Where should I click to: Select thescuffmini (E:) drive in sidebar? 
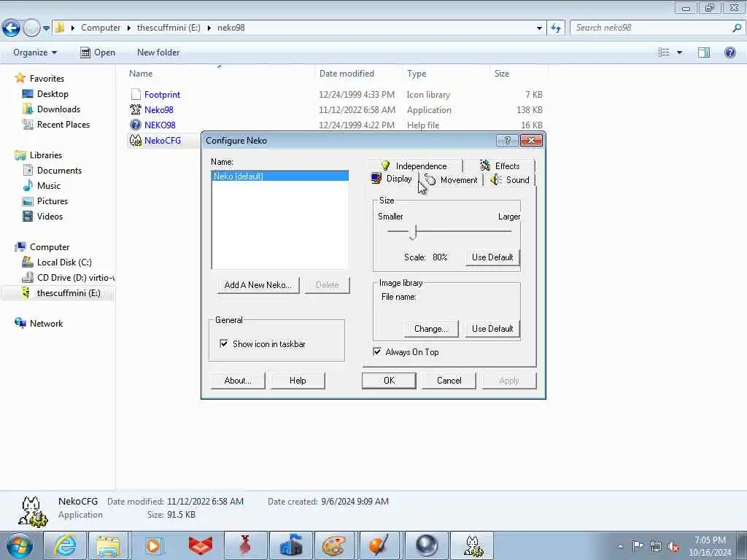point(68,293)
